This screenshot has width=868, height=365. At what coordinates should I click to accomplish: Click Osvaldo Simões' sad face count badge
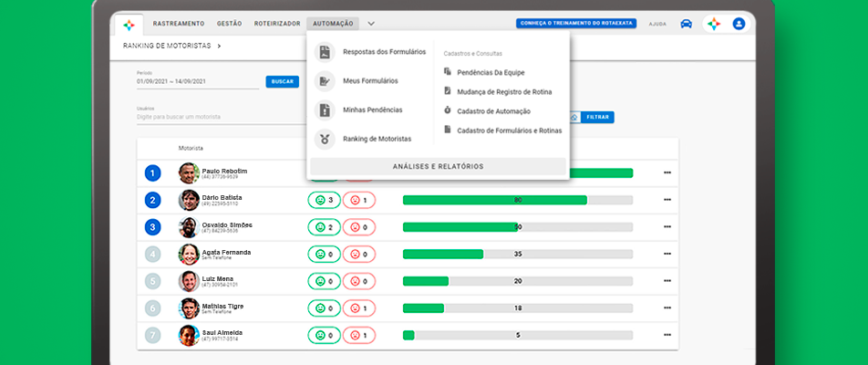(x=359, y=227)
